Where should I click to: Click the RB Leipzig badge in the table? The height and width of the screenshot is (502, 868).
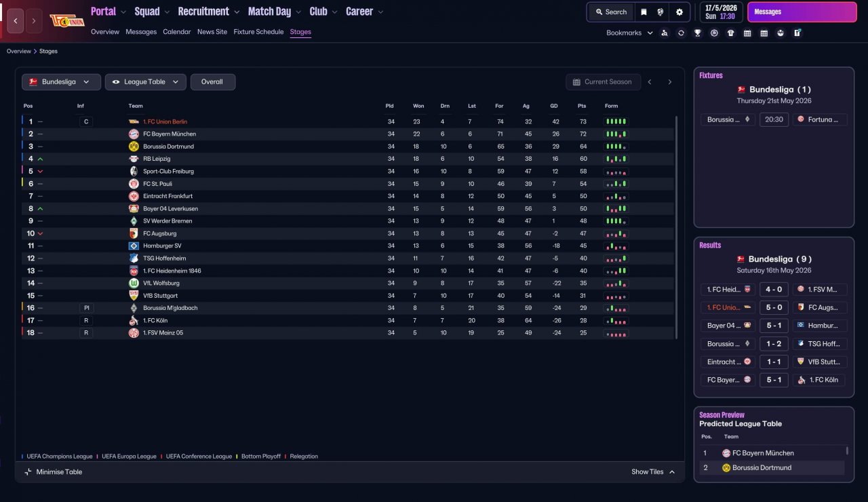coord(134,159)
